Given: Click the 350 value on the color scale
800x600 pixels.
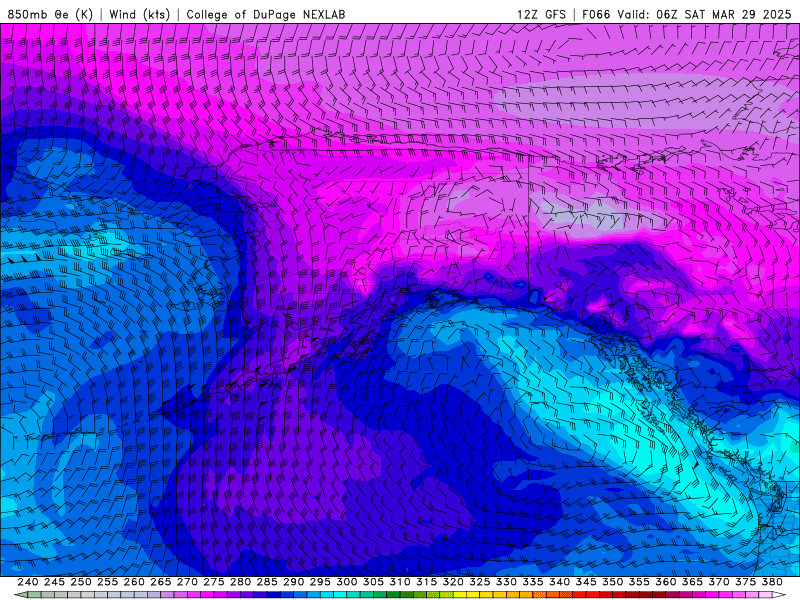Looking at the screenshot, I should click(612, 582).
